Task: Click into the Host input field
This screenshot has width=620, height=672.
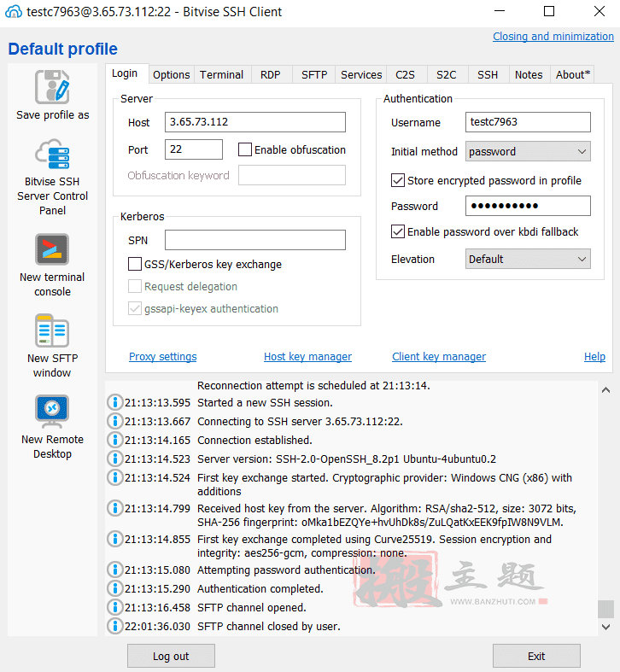Action: coord(254,122)
